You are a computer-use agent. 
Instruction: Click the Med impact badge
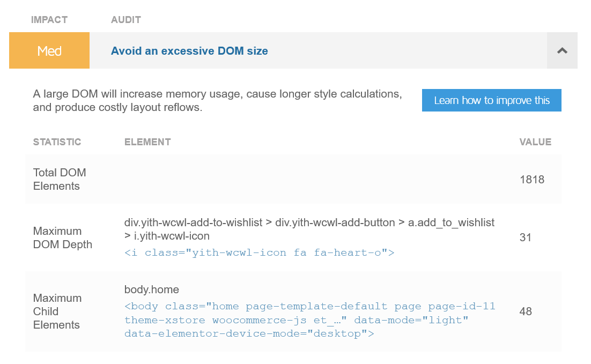(x=49, y=50)
